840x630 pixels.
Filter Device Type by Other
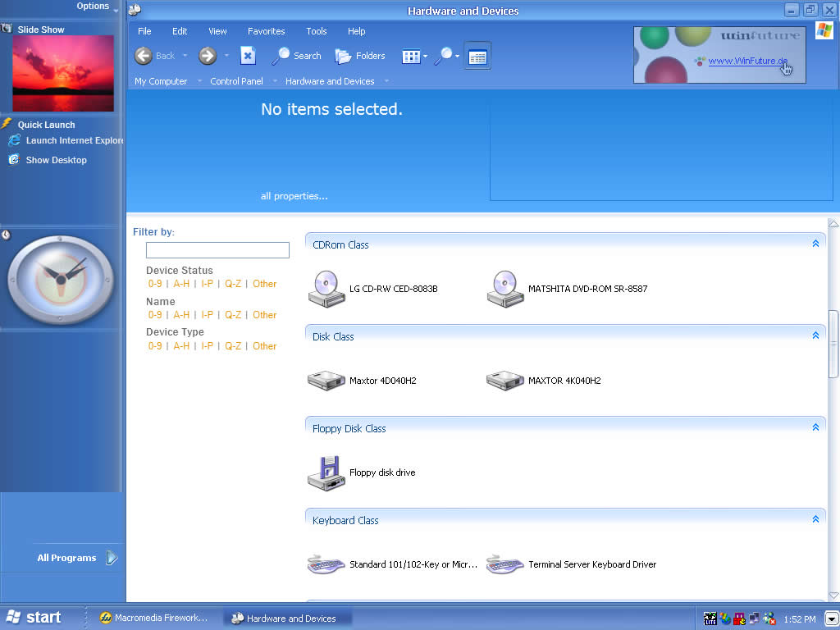coord(265,346)
